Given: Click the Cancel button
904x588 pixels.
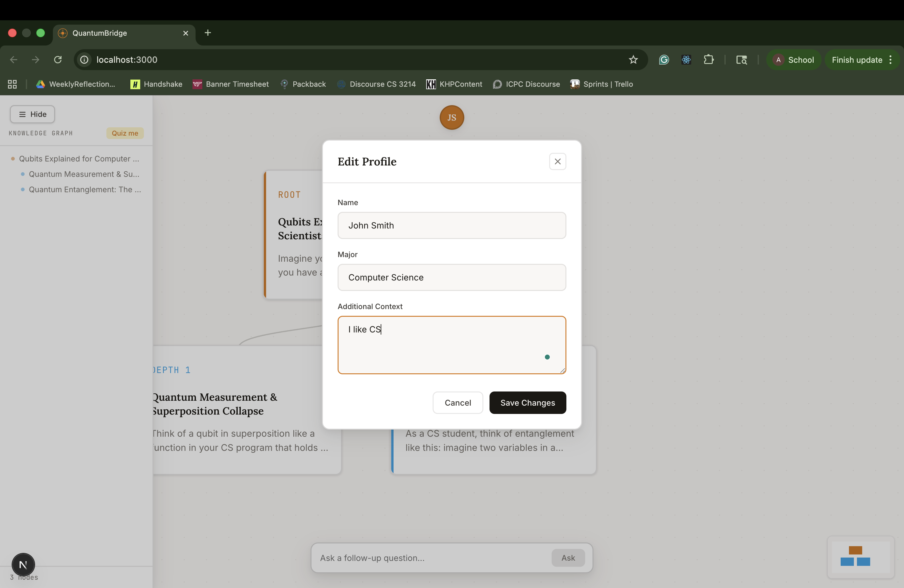Looking at the screenshot, I should click(x=457, y=403).
